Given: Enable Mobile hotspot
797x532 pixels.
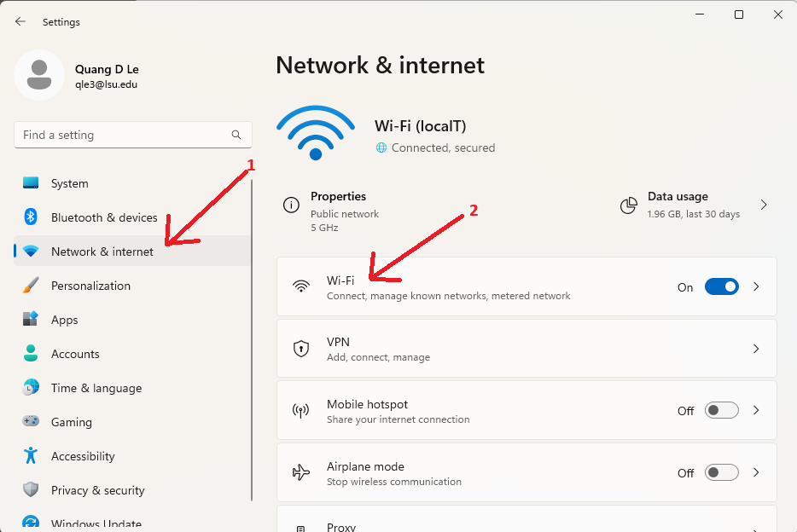Looking at the screenshot, I should pos(721,410).
